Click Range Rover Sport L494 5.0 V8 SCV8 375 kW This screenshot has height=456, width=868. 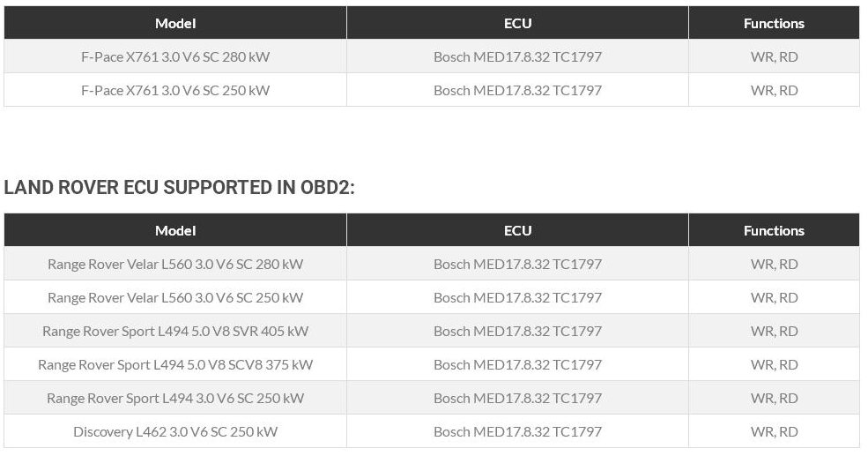[175, 364]
